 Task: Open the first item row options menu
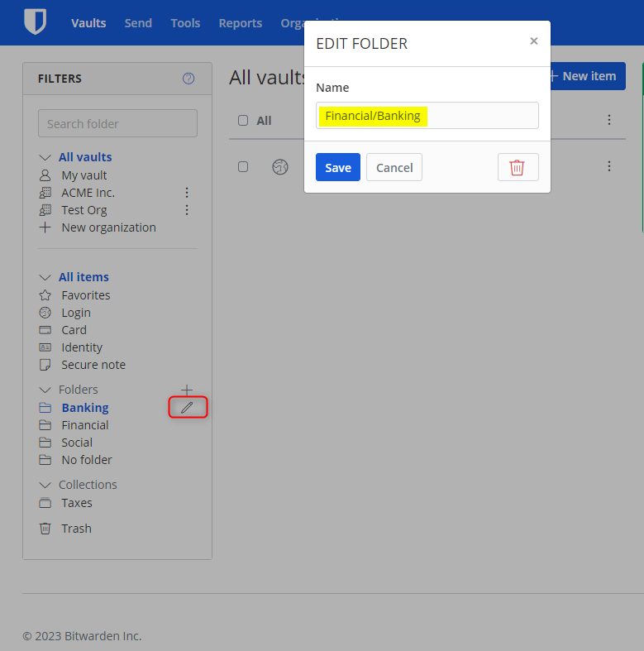(609, 166)
